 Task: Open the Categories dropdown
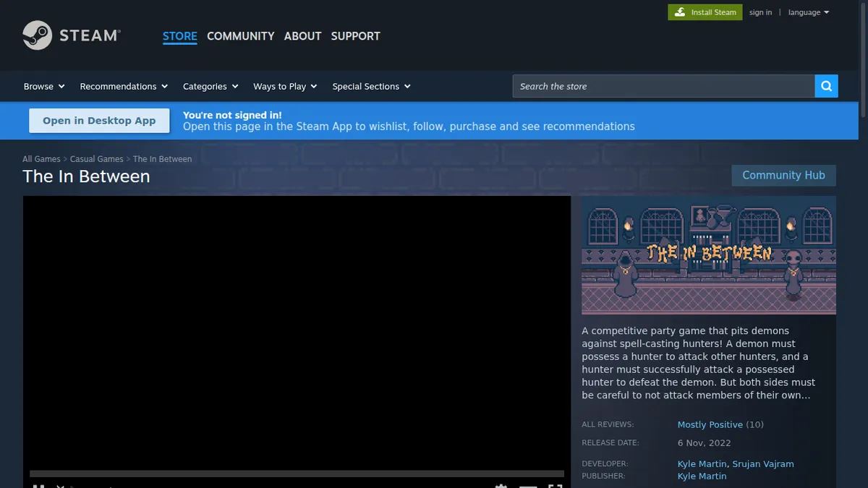[x=210, y=86]
